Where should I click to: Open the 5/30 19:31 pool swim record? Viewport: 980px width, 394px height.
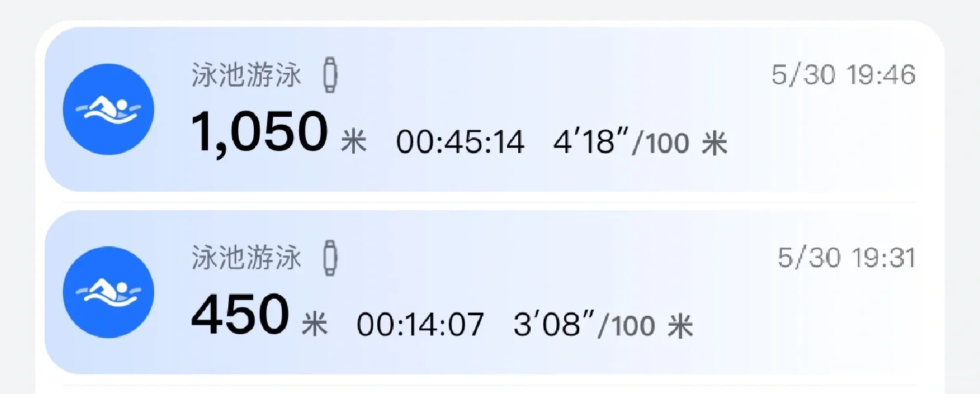[x=490, y=292]
